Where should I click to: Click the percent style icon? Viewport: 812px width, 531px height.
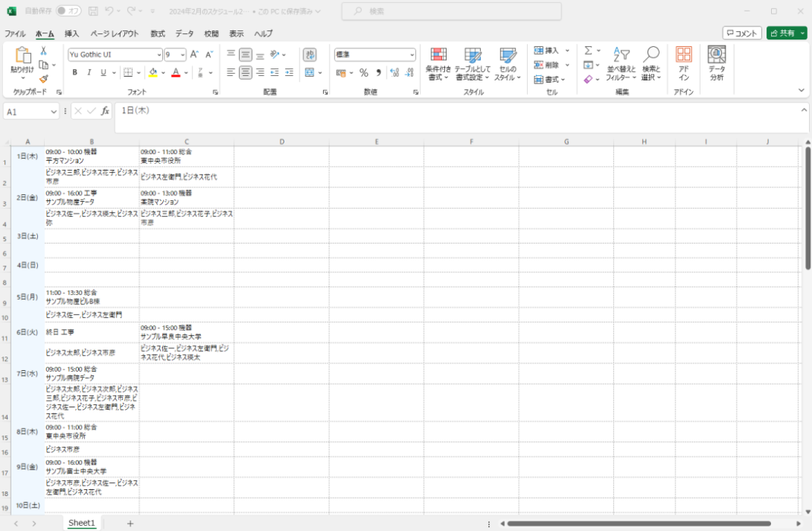point(364,73)
